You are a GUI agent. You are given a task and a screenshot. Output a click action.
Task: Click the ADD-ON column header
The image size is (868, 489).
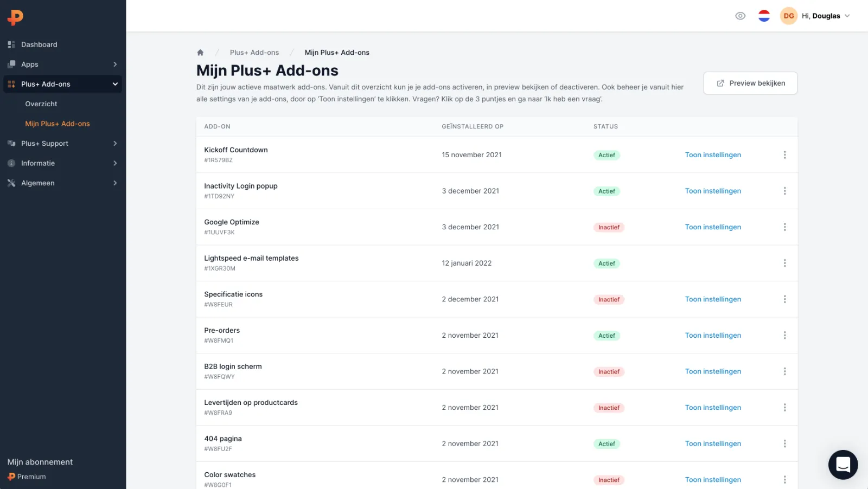tap(217, 126)
